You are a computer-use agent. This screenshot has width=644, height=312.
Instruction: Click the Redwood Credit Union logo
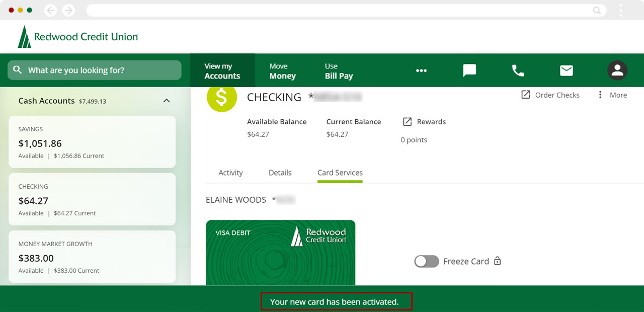78,37
